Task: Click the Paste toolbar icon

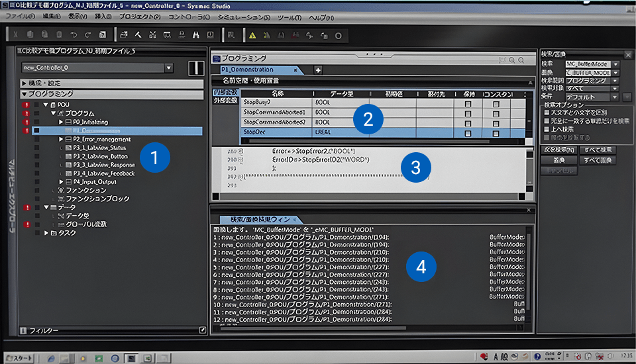Action: tap(44, 34)
